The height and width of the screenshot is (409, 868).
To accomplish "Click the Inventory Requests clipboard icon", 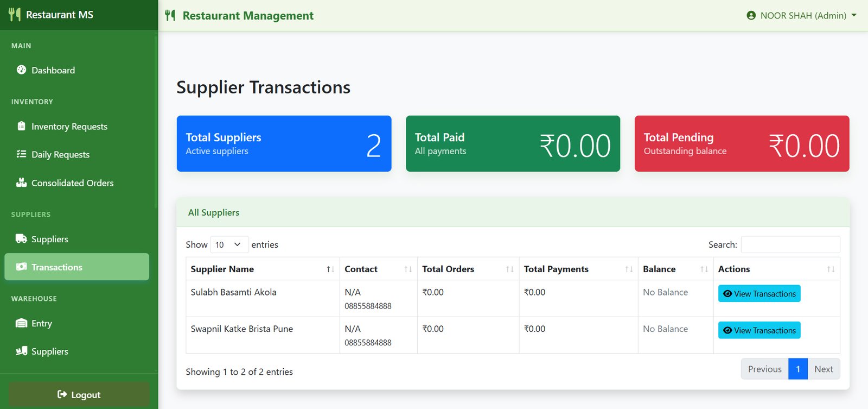I will pyautogui.click(x=21, y=126).
